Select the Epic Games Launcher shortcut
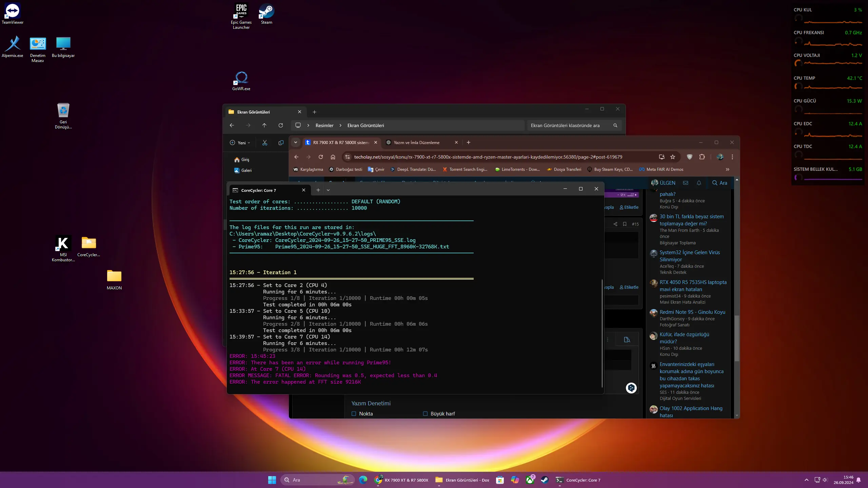The image size is (868, 488). pos(241,16)
